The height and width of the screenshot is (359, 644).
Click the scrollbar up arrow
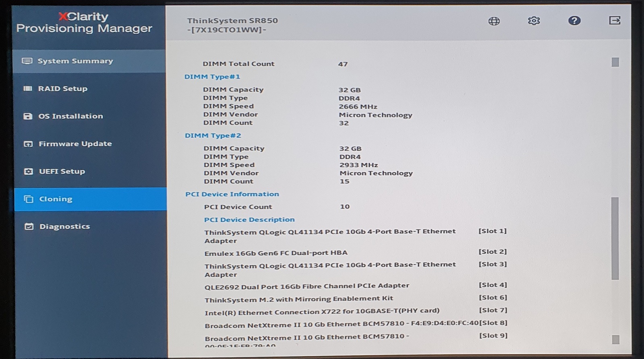click(x=615, y=62)
